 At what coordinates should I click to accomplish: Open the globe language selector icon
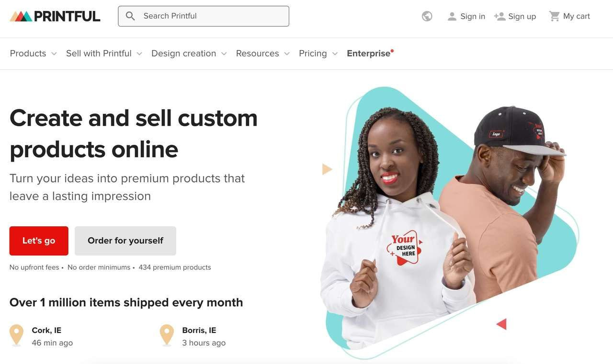(x=427, y=16)
